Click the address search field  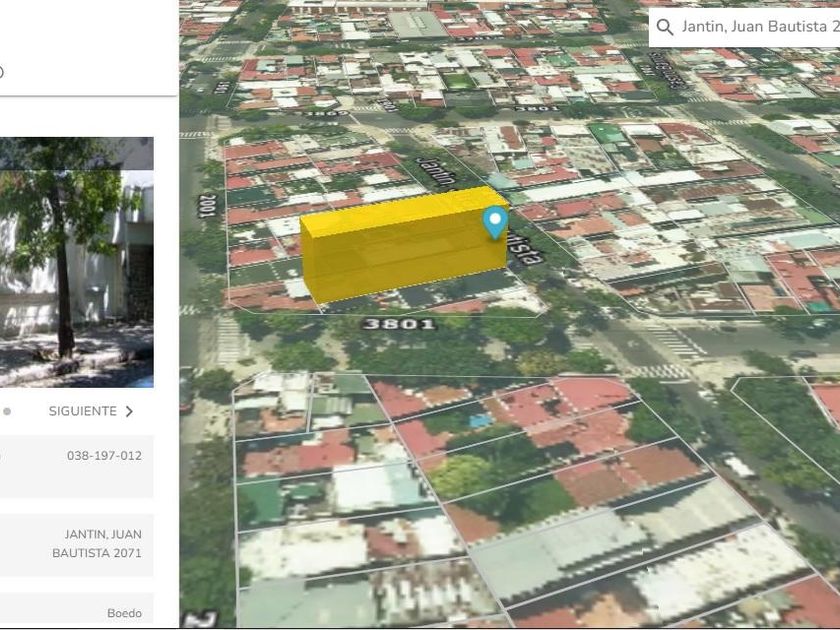(745, 27)
